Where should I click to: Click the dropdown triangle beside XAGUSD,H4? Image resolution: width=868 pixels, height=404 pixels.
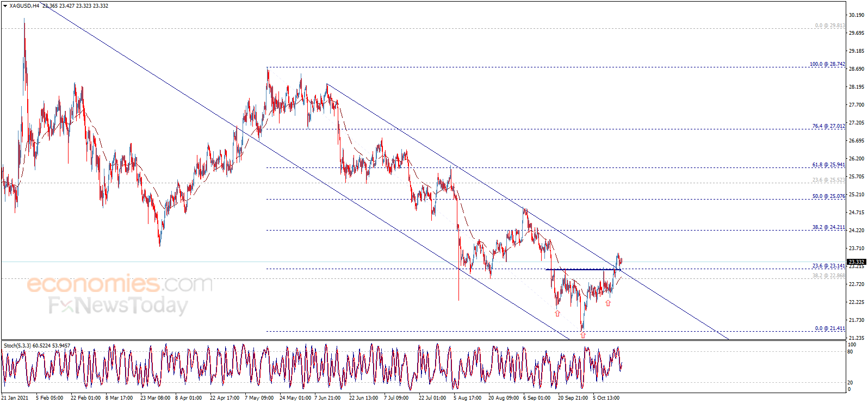click(5, 6)
